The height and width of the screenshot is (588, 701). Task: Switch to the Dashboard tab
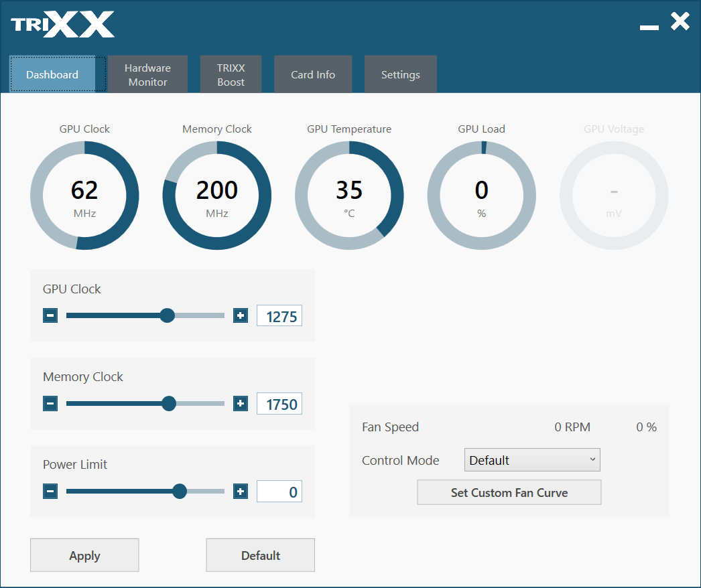(x=52, y=74)
